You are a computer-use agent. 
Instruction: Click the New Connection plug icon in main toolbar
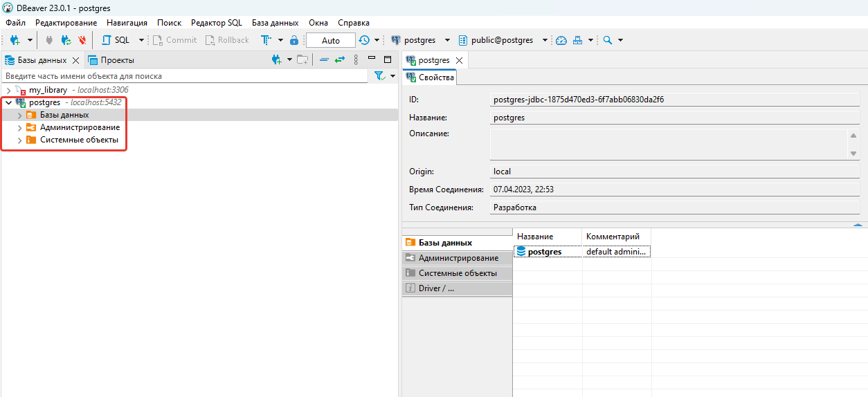(15, 40)
